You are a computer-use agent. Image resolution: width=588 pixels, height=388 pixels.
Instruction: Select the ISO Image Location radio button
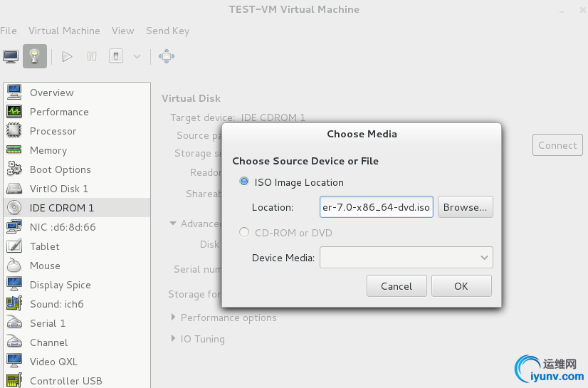(x=245, y=182)
